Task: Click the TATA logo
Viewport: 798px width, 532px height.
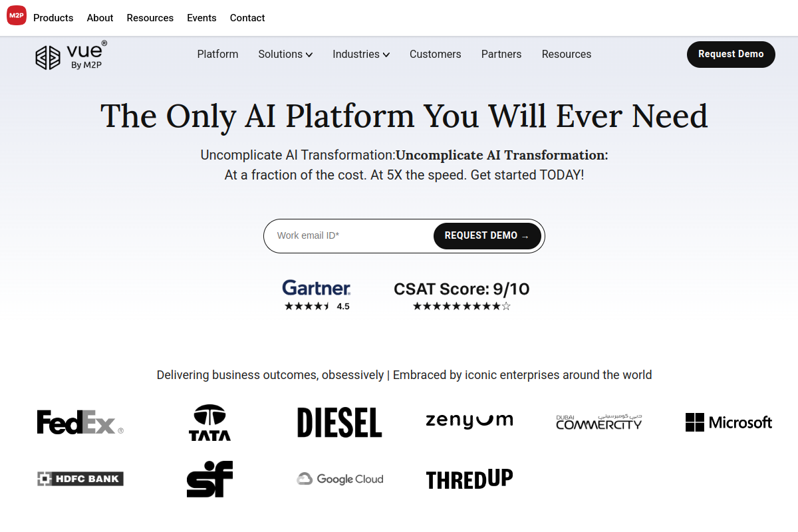Action: point(210,423)
